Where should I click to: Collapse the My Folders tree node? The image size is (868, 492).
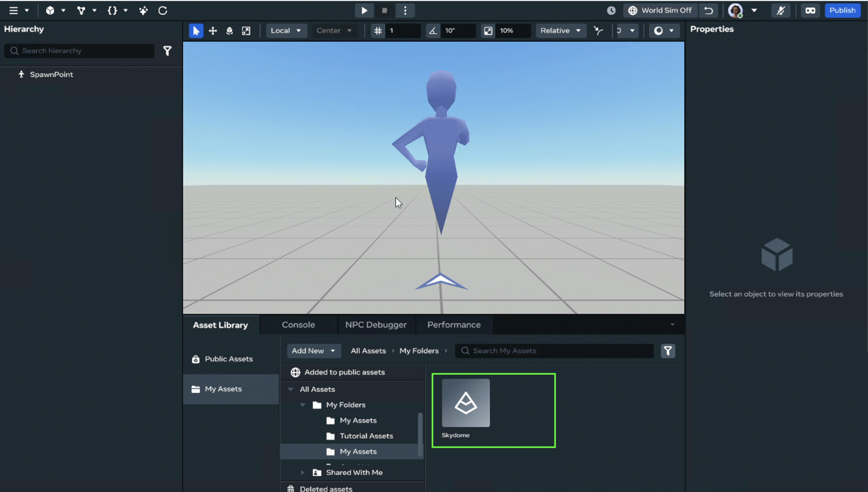pyautogui.click(x=303, y=405)
